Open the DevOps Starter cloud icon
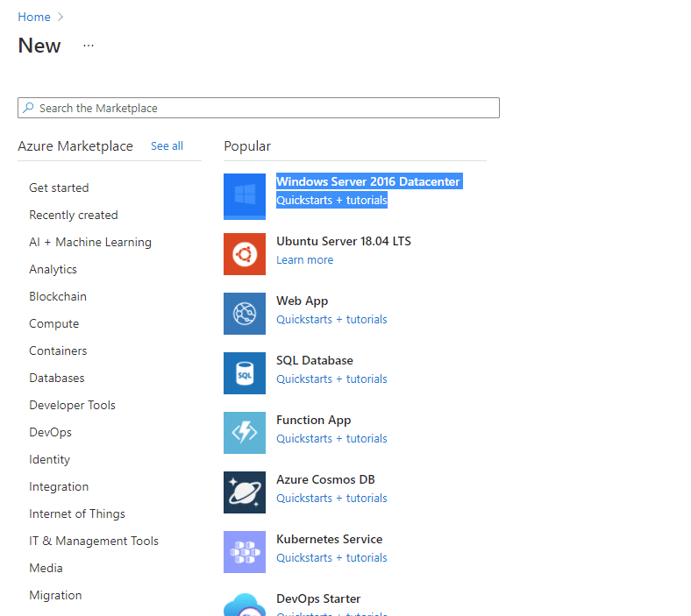This screenshot has width=691, height=616. point(245,604)
